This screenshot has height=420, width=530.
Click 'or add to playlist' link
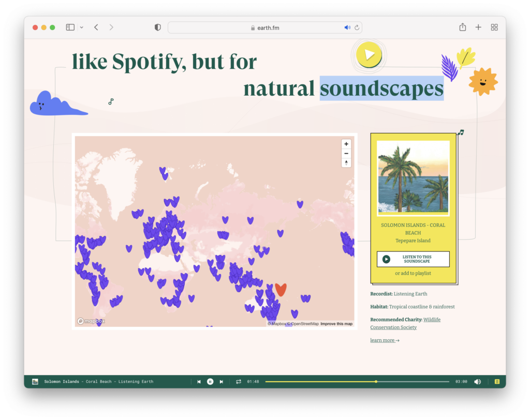413,273
